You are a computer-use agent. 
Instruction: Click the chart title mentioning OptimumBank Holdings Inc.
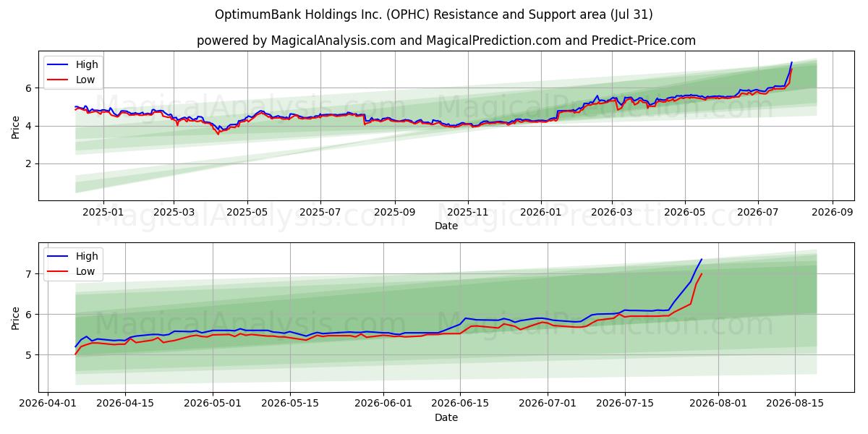(434, 14)
